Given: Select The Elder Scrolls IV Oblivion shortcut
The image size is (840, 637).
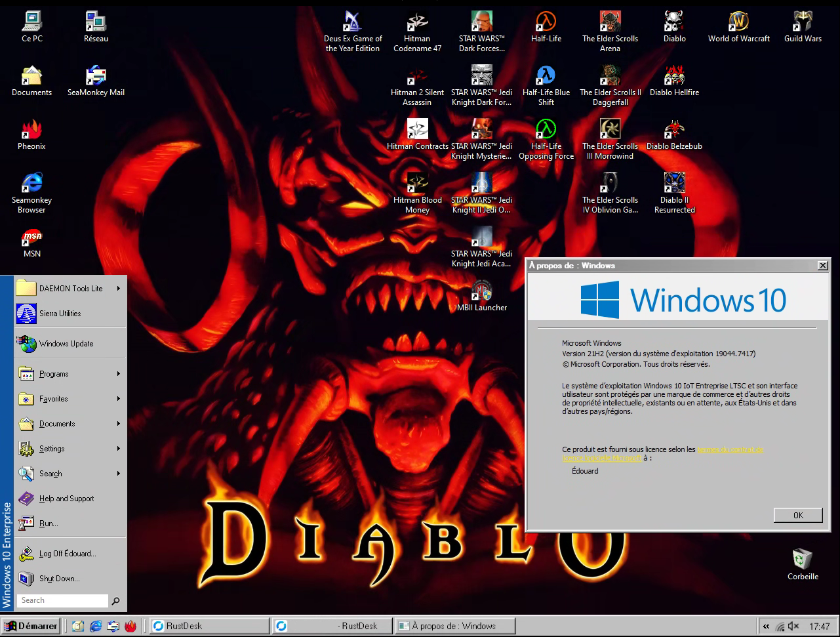Looking at the screenshot, I should coord(610,193).
